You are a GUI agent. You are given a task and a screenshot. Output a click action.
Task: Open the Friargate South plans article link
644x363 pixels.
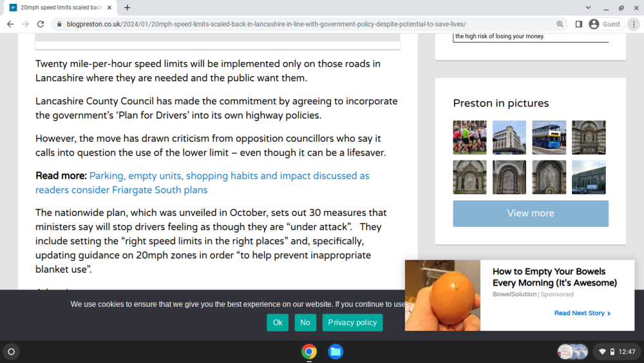point(202,182)
